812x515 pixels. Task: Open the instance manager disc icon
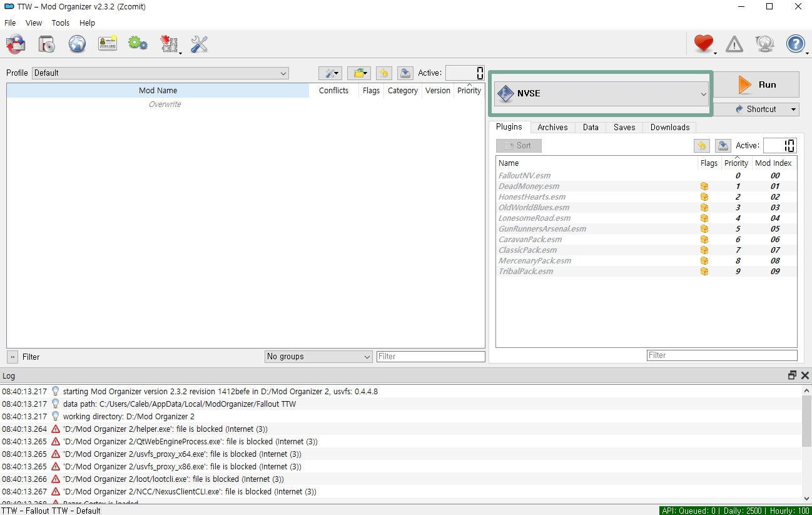tap(46, 44)
